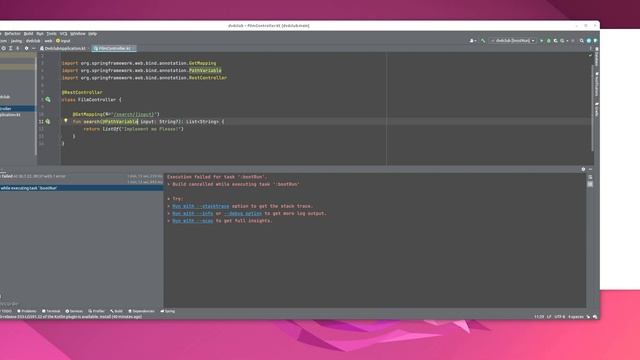This screenshot has height=360, width=640.
Task: Click cursor position indicator in status bar
Action: point(539,317)
